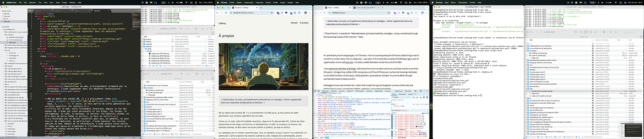
Task: Open the Historique menu in Chrome
Action: point(259,2)
